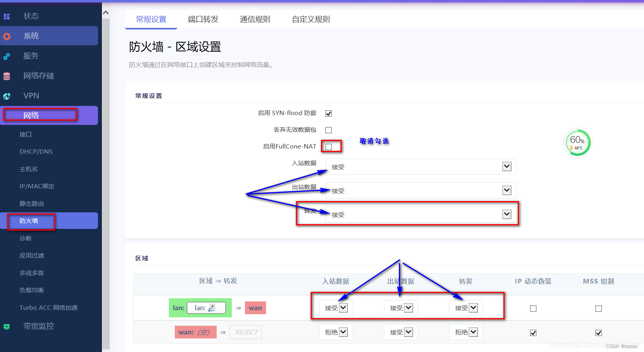Toggle MSS 钳制 for wan zone
This screenshot has width=644, height=352.
(x=599, y=333)
